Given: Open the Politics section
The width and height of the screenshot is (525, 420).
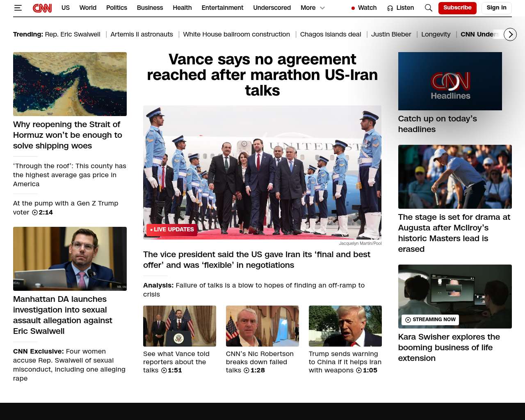Looking at the screenshot, I should (x=116, y=8).
